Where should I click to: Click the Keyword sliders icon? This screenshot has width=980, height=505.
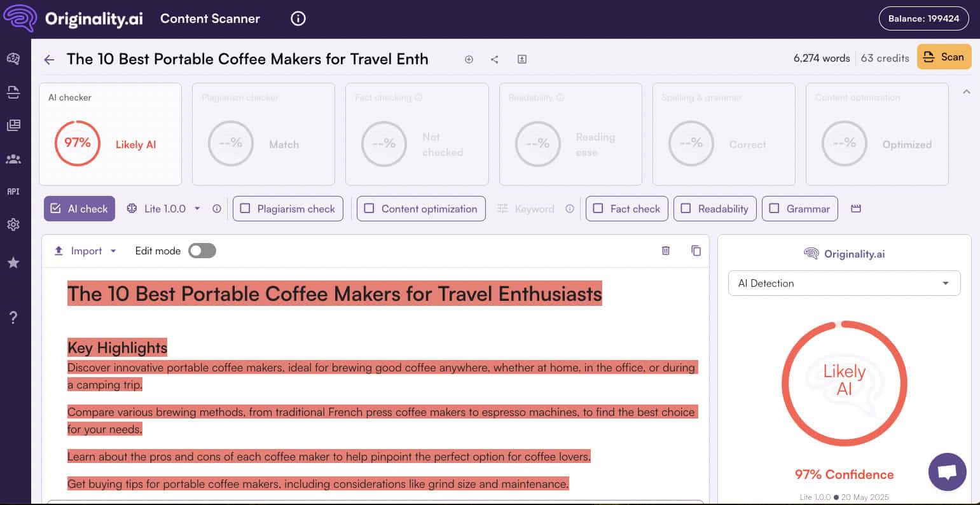pyautogui.click(x=503, y=209)
